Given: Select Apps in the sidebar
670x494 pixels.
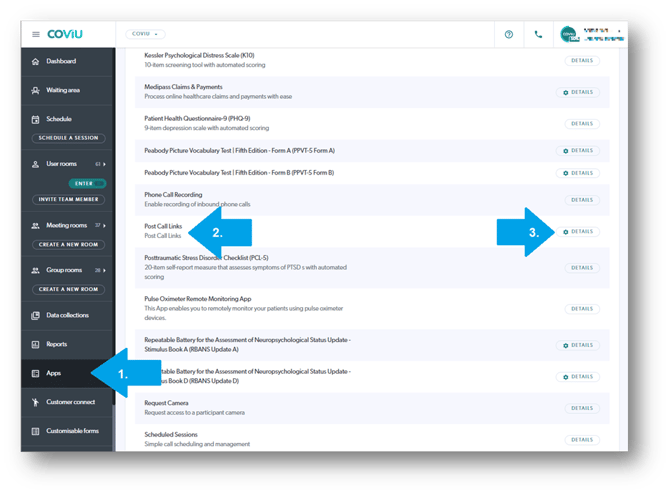Looking at the screenshot, I should click(x=54, y=373).
